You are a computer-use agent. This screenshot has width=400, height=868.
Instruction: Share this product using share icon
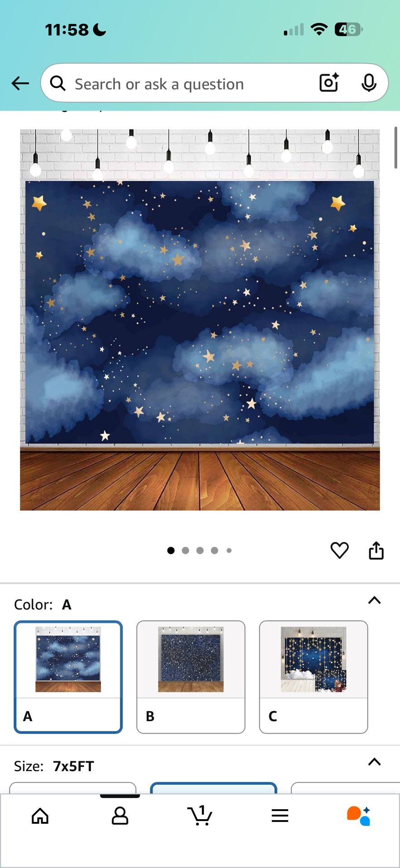(x=376, y=550)
